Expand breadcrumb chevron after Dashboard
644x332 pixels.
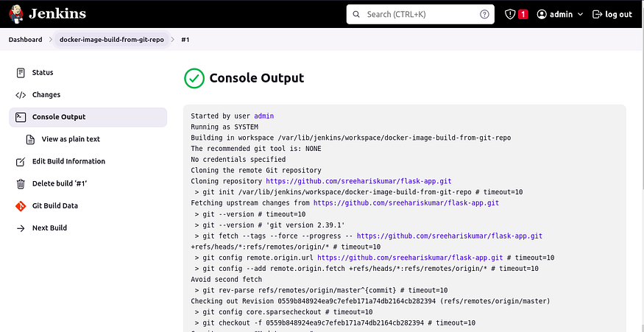51,40
